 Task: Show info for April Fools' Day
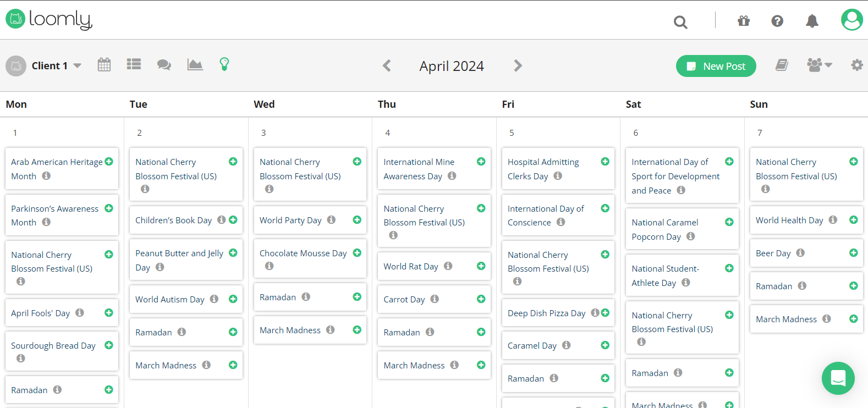80,313
